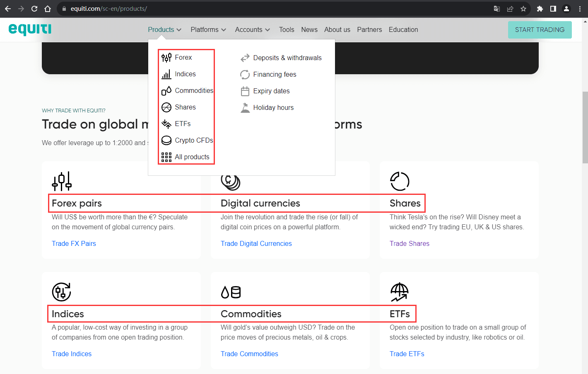588x374 pixels.
Task: Follow the Trade ETFs link
Action: (x=407, y=354)
